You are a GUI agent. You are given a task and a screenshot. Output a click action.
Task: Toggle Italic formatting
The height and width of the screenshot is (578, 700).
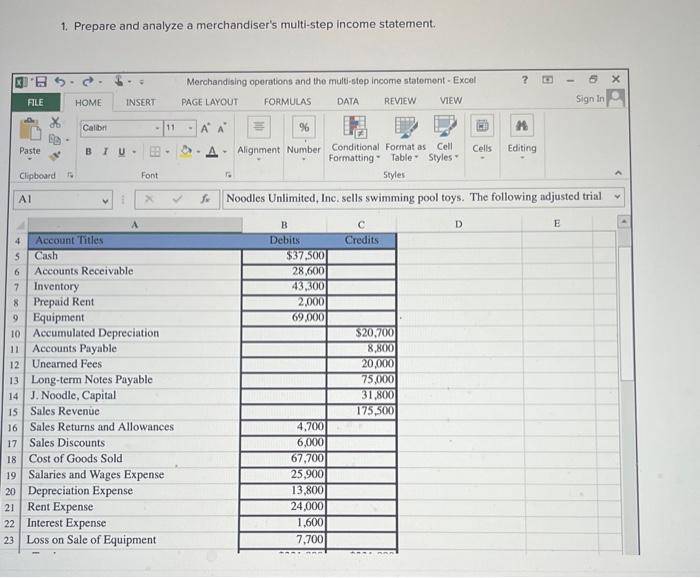click(105, 152)
